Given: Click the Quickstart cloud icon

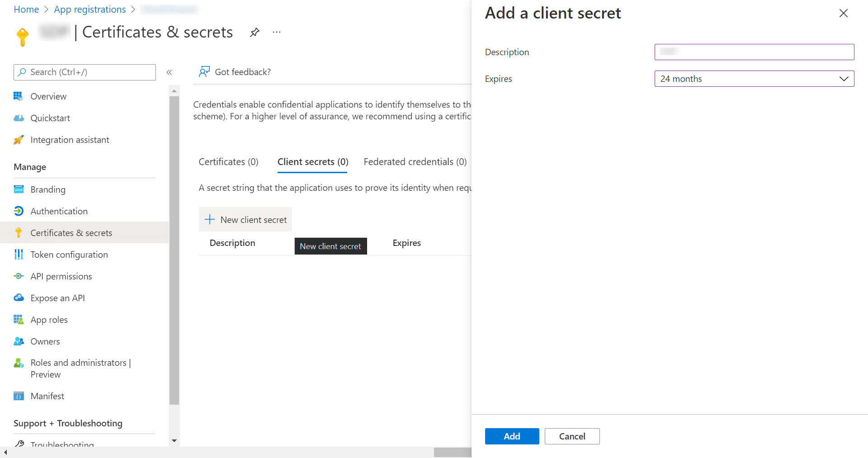Looking at the screenshot, I should [x=19, y=118].
